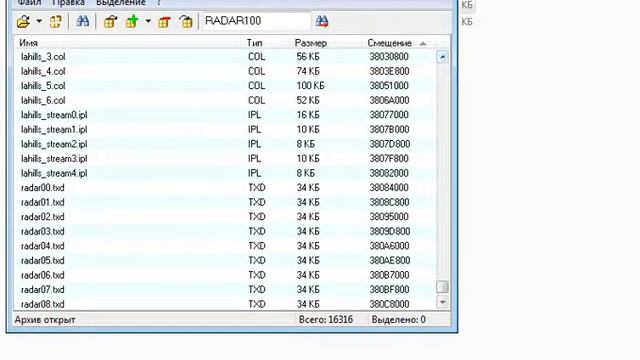
Task: Select the lahills_3.col file
Action: (43, 57)
